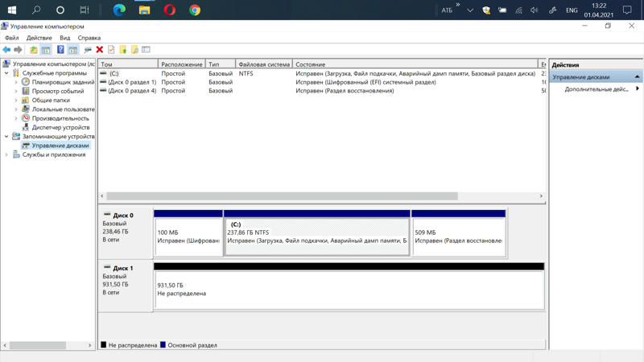Expand Локальные пользователи node arrow

click(16, 109)
